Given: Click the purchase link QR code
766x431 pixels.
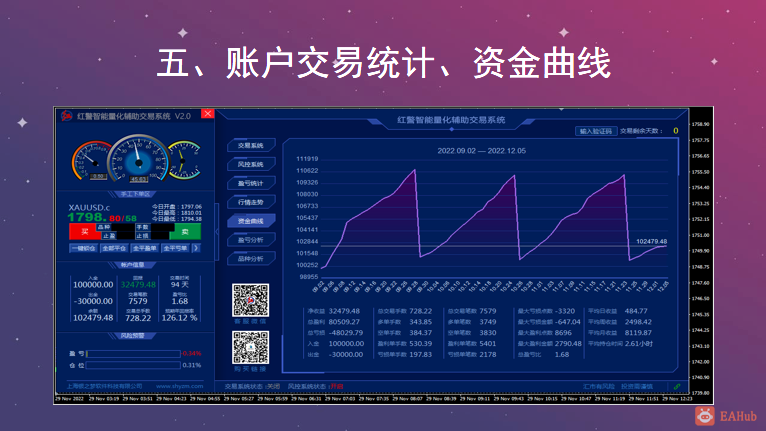Looking at the screenshot, I should (250, 347).
